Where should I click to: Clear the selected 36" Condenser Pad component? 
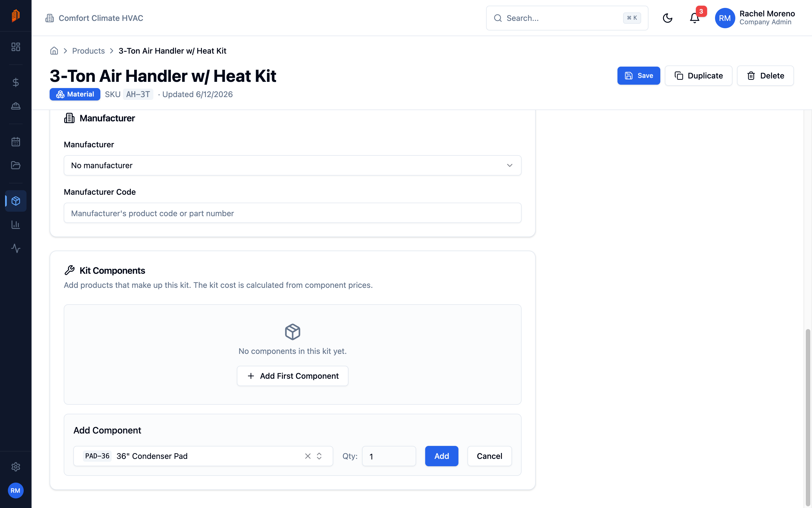(x=308, y=456)
